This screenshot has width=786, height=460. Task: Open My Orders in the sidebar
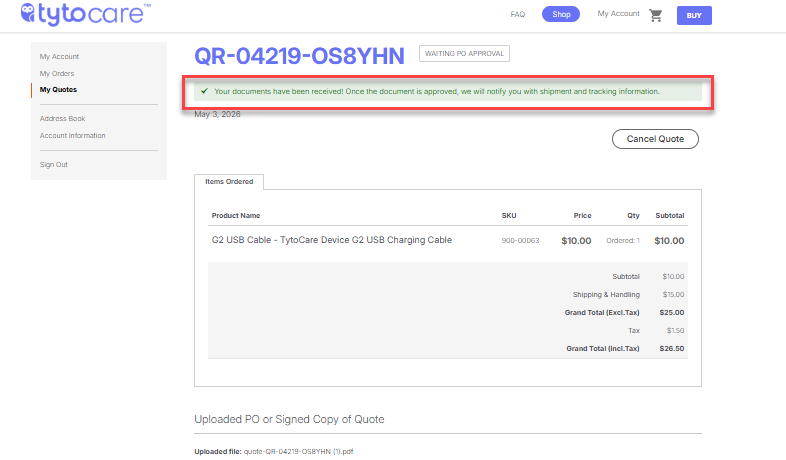57,74
